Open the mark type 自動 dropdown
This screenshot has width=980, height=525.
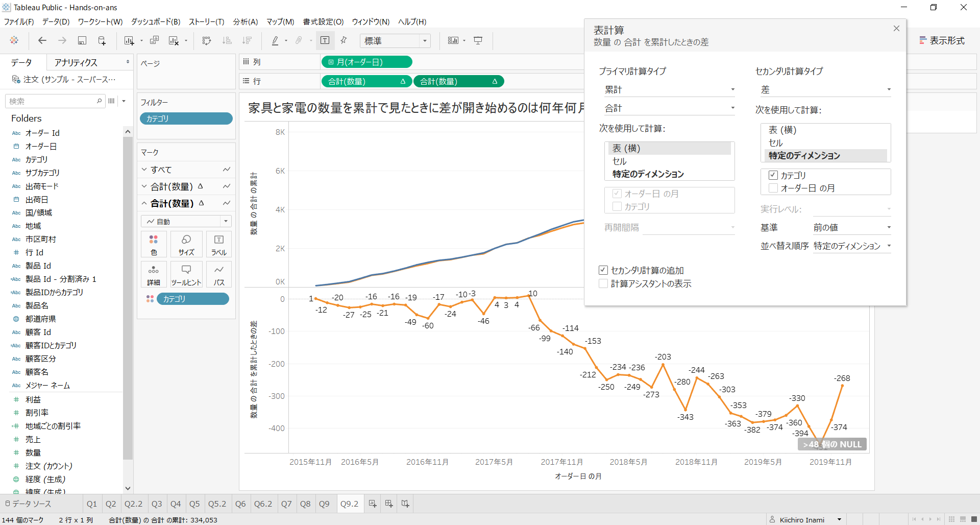186,221
